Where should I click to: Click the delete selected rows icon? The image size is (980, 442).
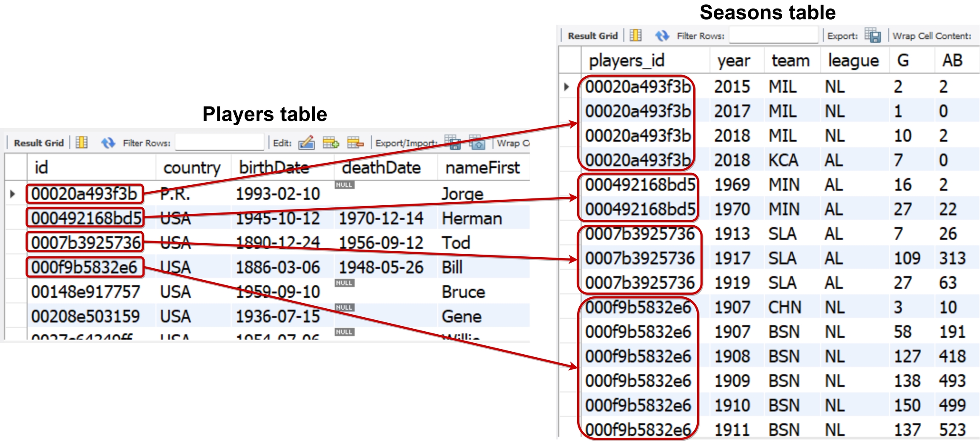pyautogui.click(x=355, y=143)
